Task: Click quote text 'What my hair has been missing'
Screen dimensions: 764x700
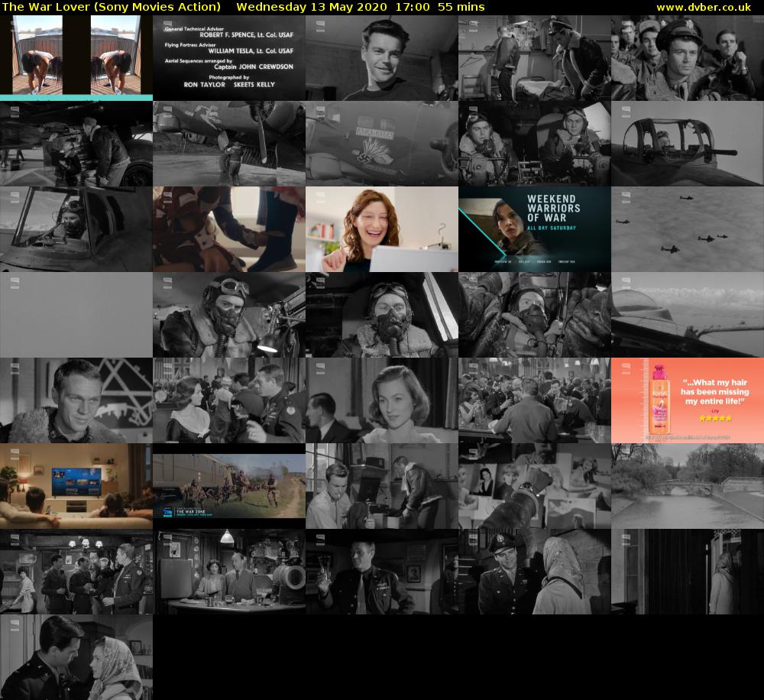Action: pyautogui.click(x=714, y=387)
